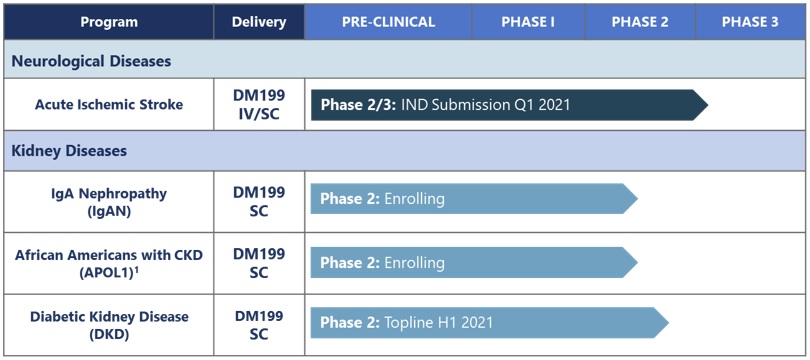
Task: Click the PRE-CLINICAL phase header
Action: click(388, 22)
